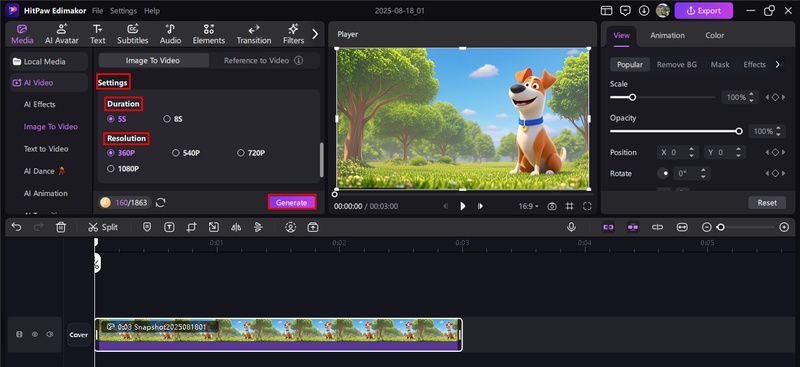The height and width of the screenshot is (367, 800).
Task: Step to previous frame
Action: (445, 206)
